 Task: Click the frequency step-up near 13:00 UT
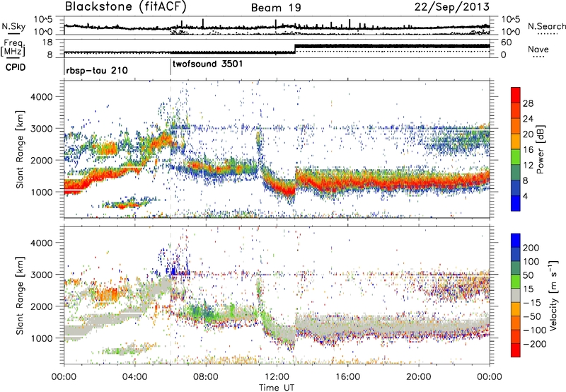click(x=295, y=49)
